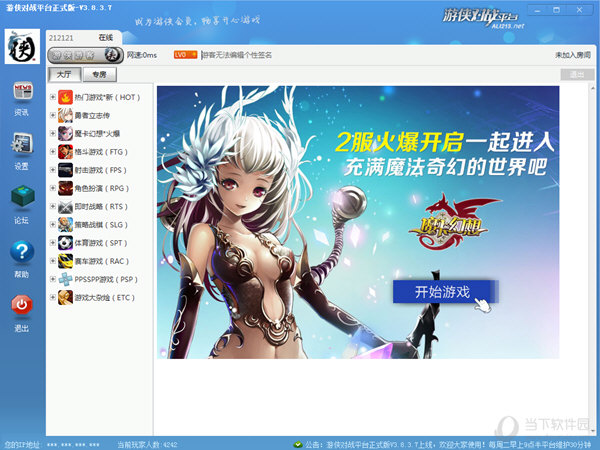Select the 角色扮演 (RPG) label

pos(102,188)
